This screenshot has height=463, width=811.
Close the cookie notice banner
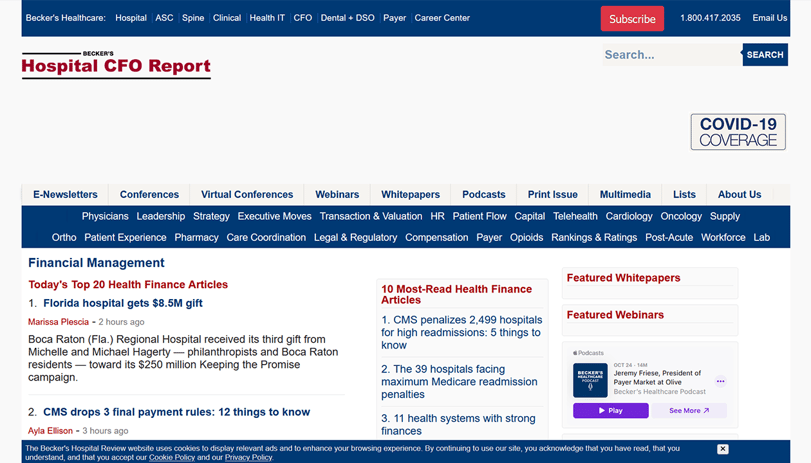pyautogui.click(x=723, y=449)
